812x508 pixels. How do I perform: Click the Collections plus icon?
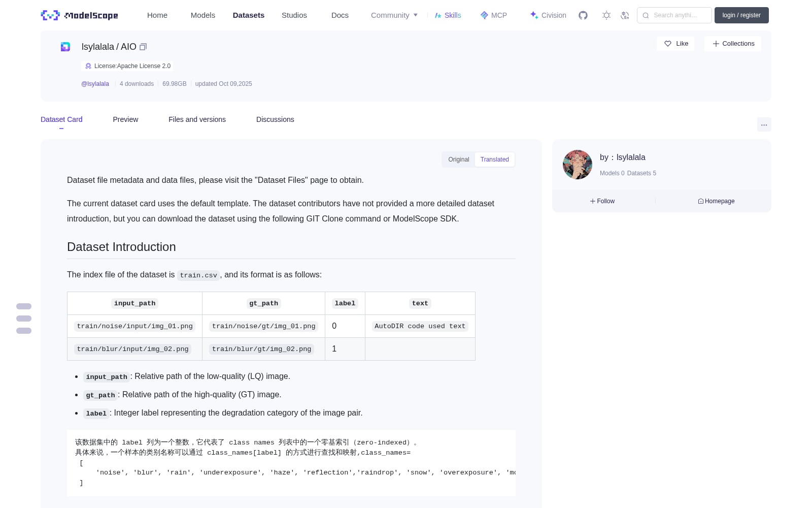716,44
